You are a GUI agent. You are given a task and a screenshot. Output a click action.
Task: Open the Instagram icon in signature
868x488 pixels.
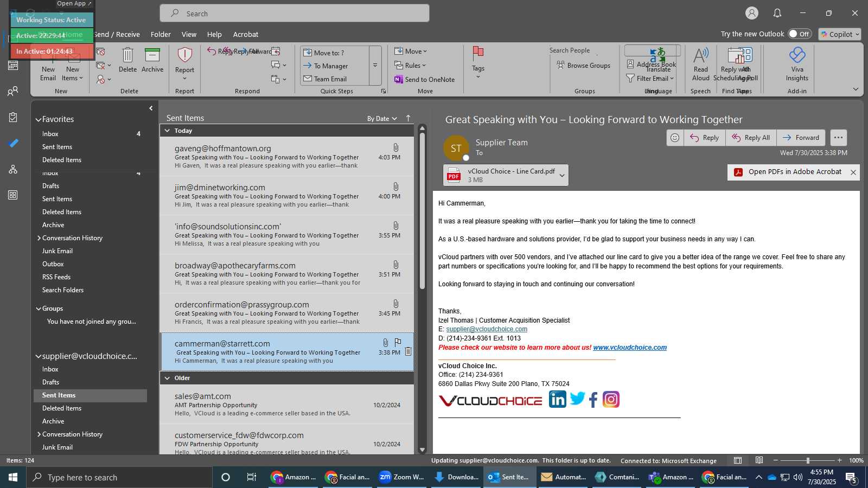[x=611, y=400]
